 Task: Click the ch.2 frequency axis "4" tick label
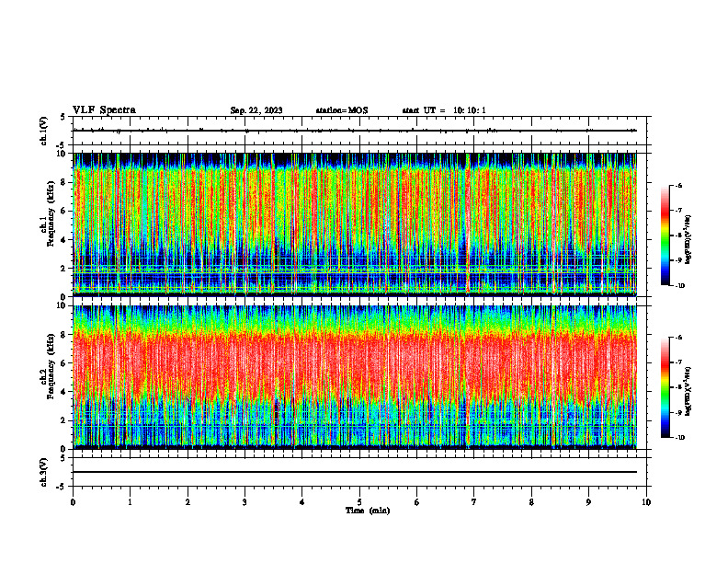tap(63, 392)
